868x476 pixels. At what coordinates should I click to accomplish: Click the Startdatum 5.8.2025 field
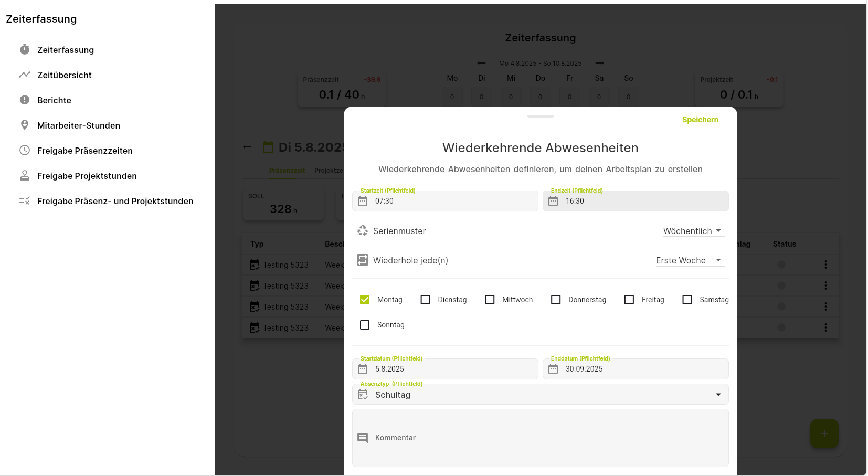coord(445,369)
